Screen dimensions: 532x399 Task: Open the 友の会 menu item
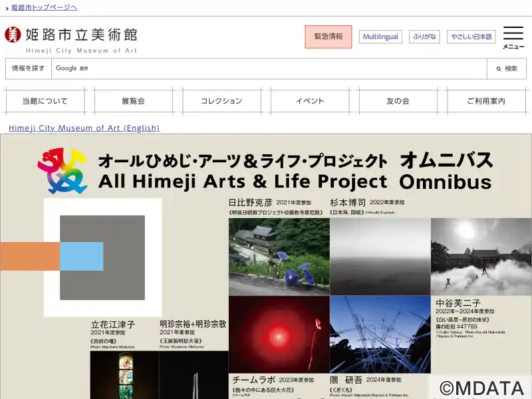tap(398, 101)
